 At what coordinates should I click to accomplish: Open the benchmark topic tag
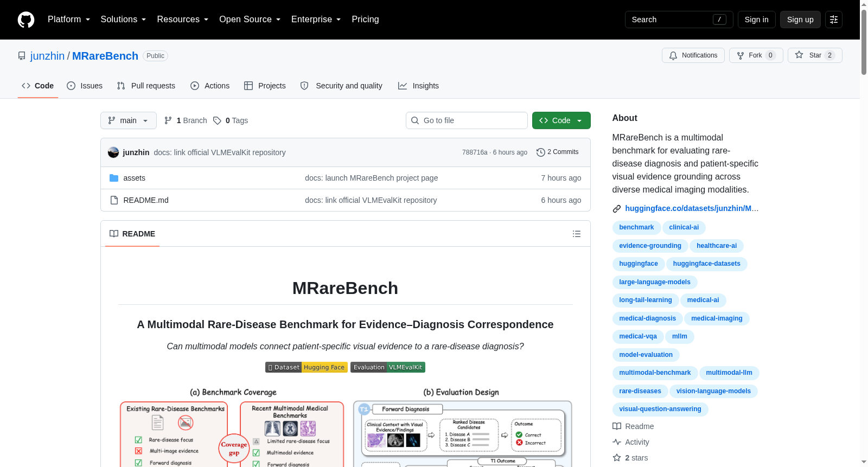(x=636, y=227)
